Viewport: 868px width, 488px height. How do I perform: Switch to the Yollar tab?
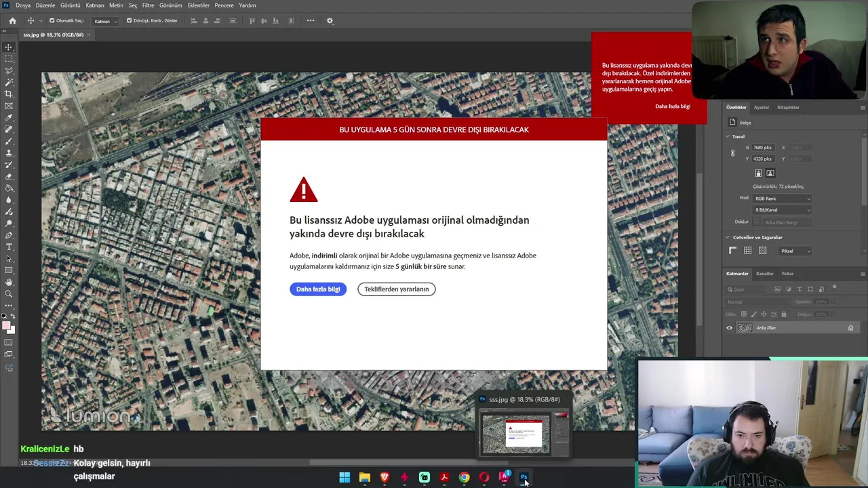(x=787, y=274)
